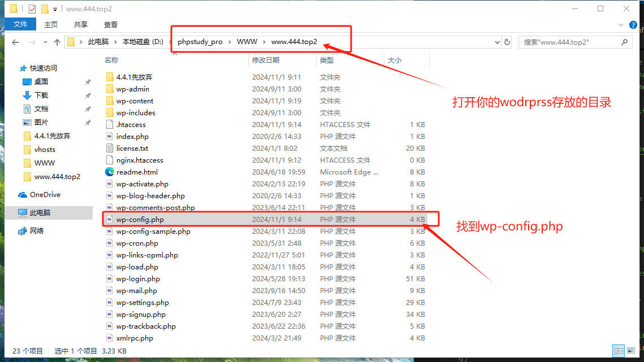Screen dimensions: 644x362
Task: Click the Back navigation arrow
Action: (15, 42)
